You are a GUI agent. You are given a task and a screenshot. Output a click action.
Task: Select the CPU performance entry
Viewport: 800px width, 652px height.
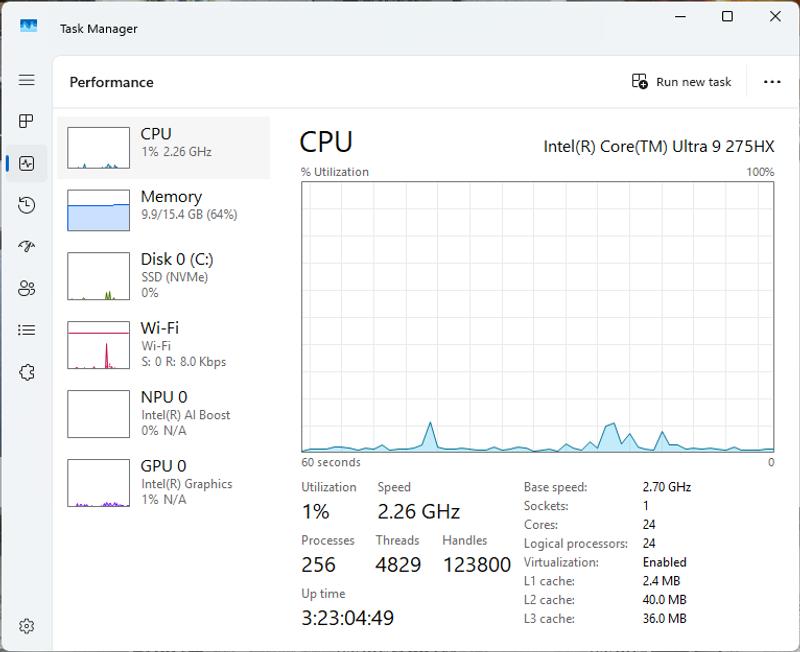tap(164, 148)
